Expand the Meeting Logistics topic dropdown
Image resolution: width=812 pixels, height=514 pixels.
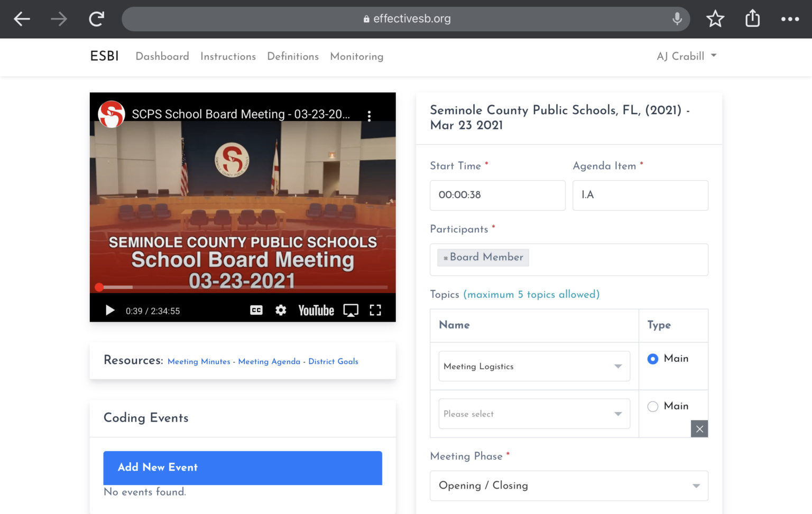tap(534, 366)
